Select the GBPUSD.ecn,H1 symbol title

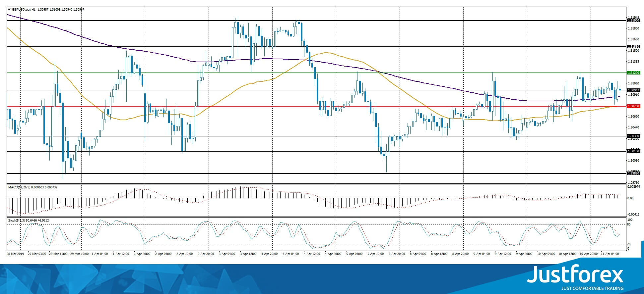point(24,10)
